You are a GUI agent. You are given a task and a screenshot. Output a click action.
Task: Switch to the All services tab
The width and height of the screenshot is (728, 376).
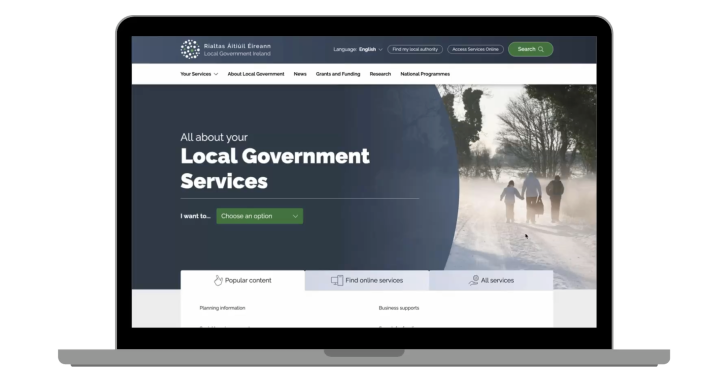coord(491,280)
